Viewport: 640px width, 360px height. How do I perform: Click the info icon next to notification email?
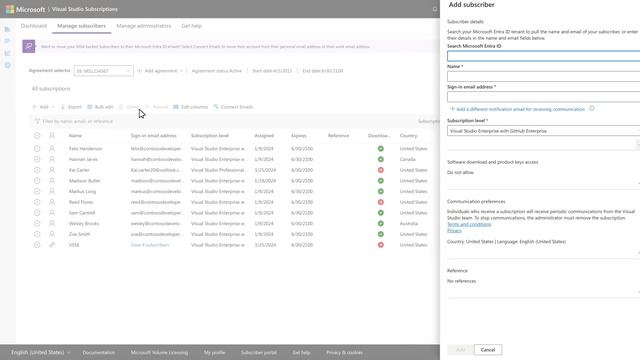pos(591,109)
